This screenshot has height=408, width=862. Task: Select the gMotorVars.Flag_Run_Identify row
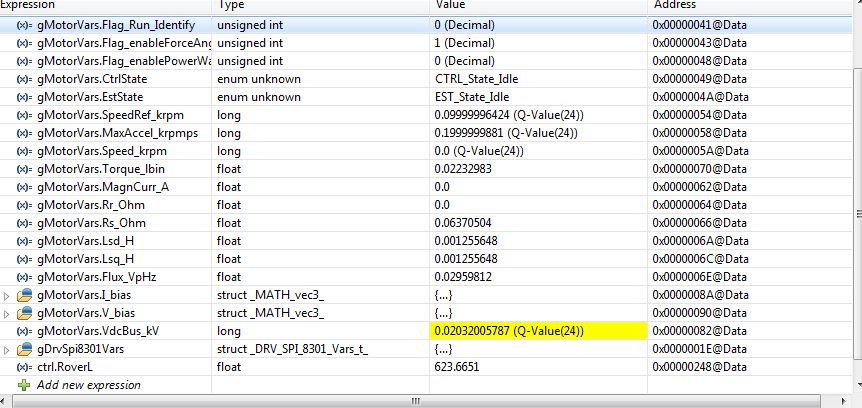point(426,25)
